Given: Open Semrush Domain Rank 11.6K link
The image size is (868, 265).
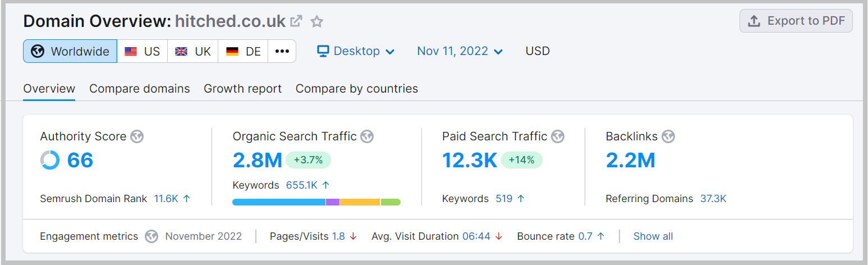Looking at the screenshot, I should (166, 199).
